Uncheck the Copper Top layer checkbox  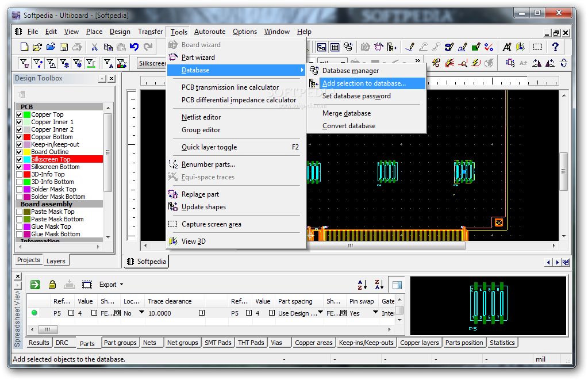19,114
